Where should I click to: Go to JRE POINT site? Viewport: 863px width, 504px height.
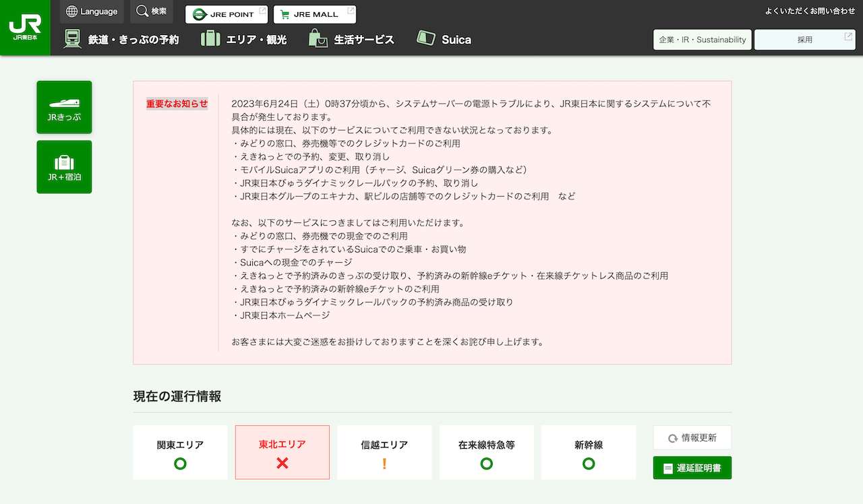pos(227,14)
